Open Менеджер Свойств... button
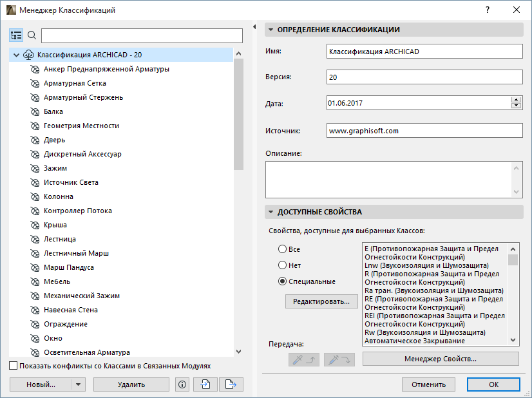Image resolution: width=532 pixels, height=398 pixels. pos(441,359)
